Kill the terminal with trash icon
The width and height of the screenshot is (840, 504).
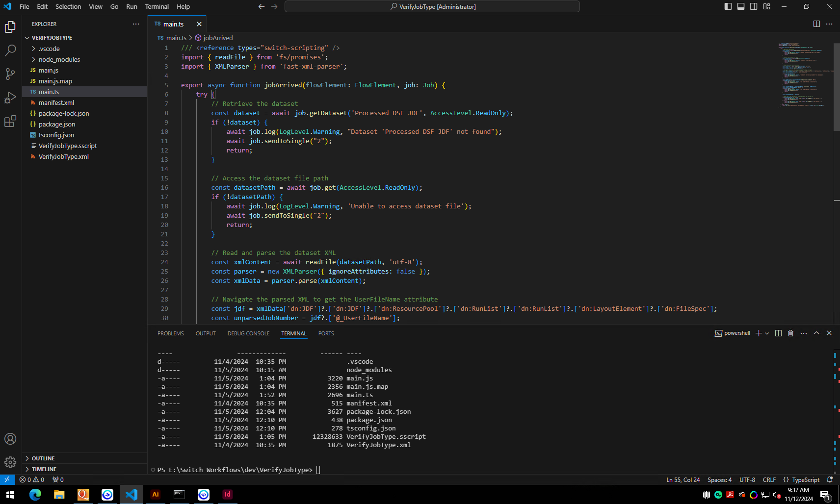click(790, 333)
